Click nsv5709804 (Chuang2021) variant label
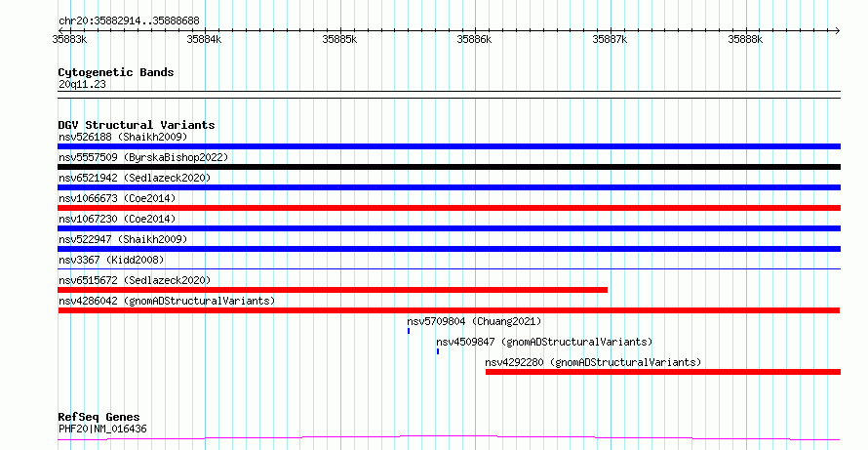This screenshot has width=868, height=450. pos(474,321)
